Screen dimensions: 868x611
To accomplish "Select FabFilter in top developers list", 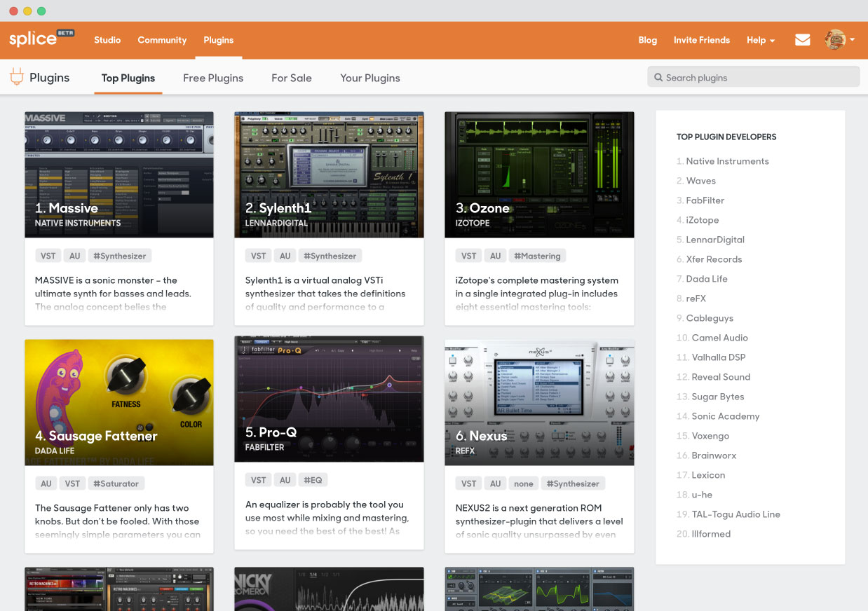I will [705, 200].
